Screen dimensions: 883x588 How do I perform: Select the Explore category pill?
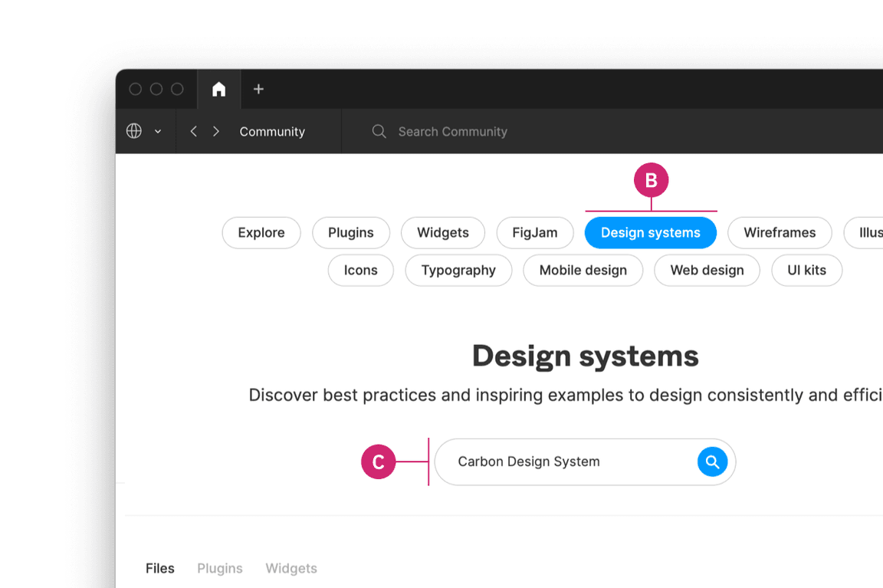coord(261,233)
